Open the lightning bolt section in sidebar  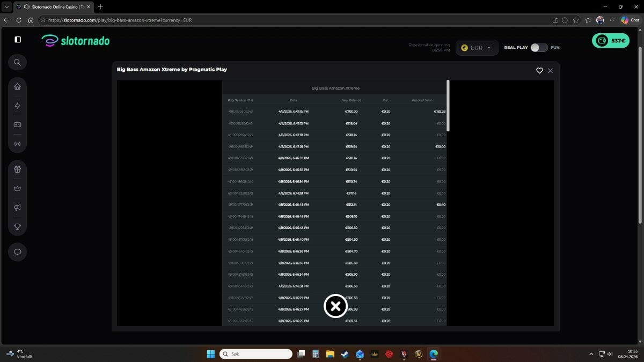click(17, 106)
